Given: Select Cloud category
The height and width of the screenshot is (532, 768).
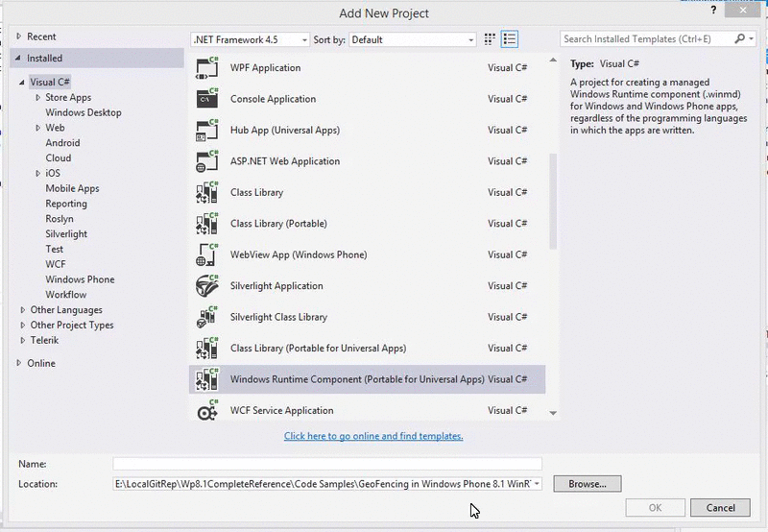Looking at the screenshot, I should point(59,158).
